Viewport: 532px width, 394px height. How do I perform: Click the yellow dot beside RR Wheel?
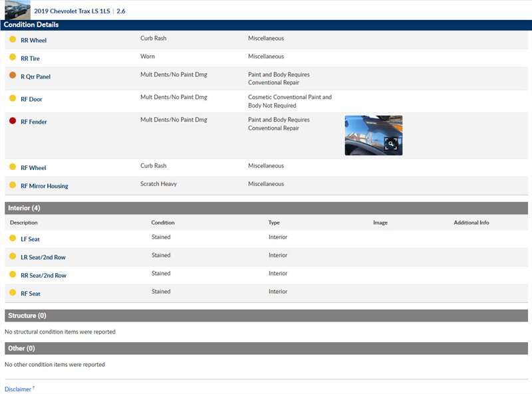[x=13, y=40]
